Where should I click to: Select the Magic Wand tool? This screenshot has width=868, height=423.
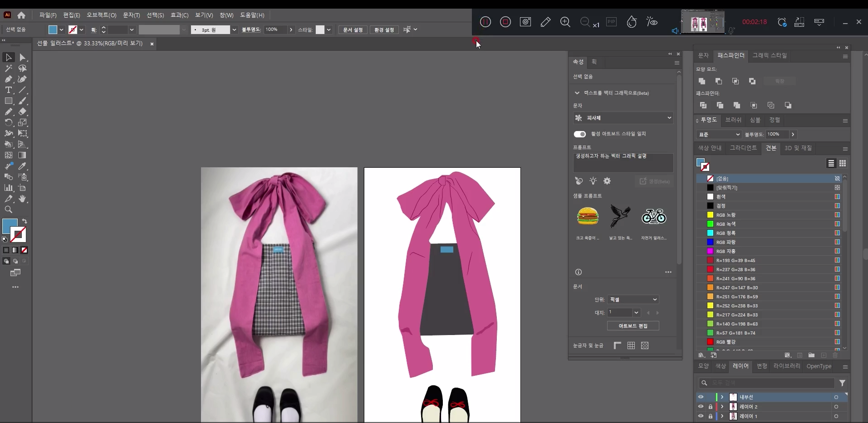8,68
